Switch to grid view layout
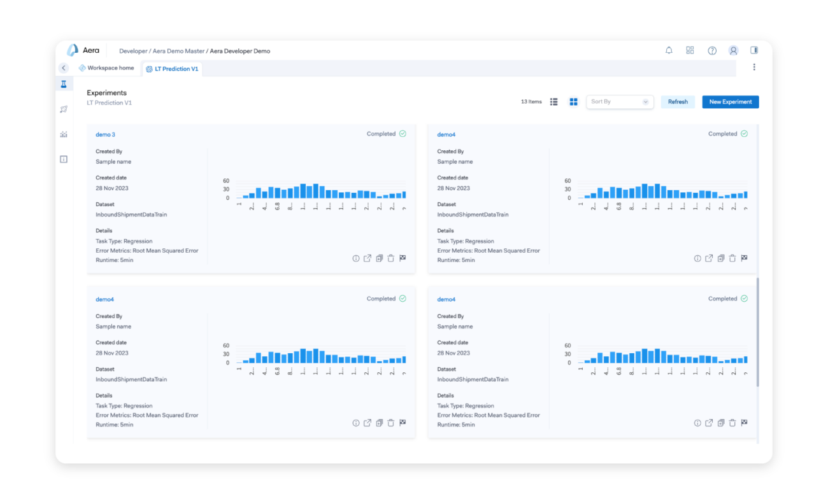 pos(573,102)
